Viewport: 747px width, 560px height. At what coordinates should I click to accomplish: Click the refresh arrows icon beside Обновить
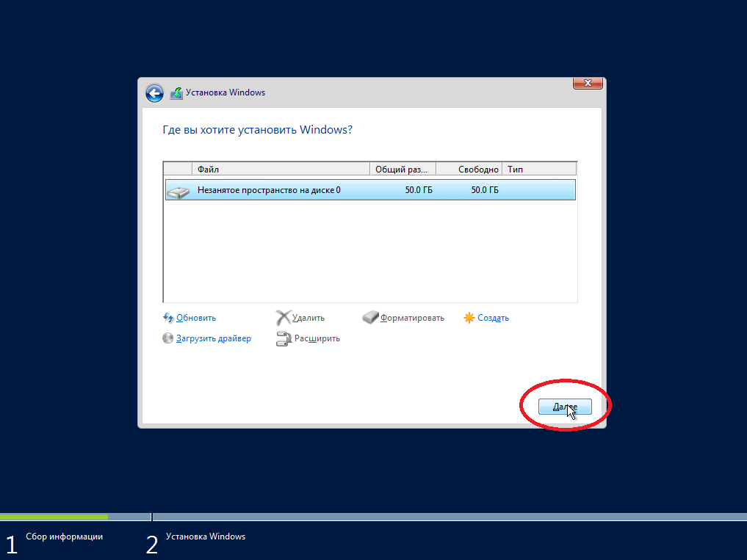point(167,318)
